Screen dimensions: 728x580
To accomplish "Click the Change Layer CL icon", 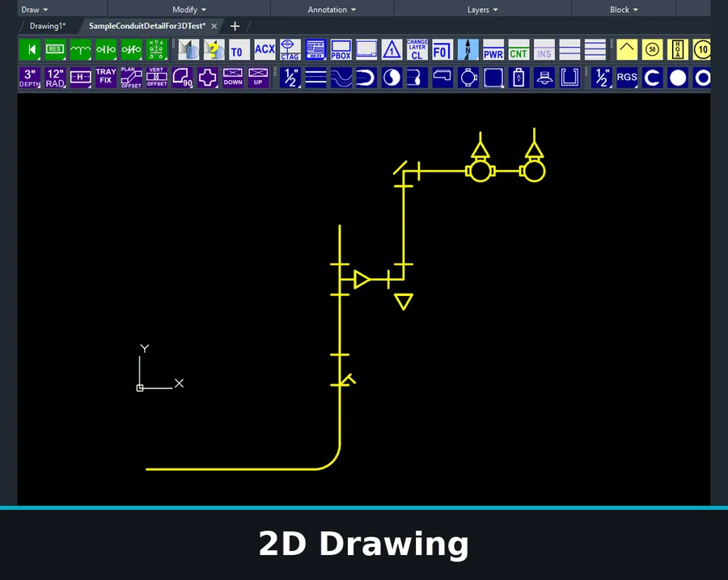I will click(417, 49).
